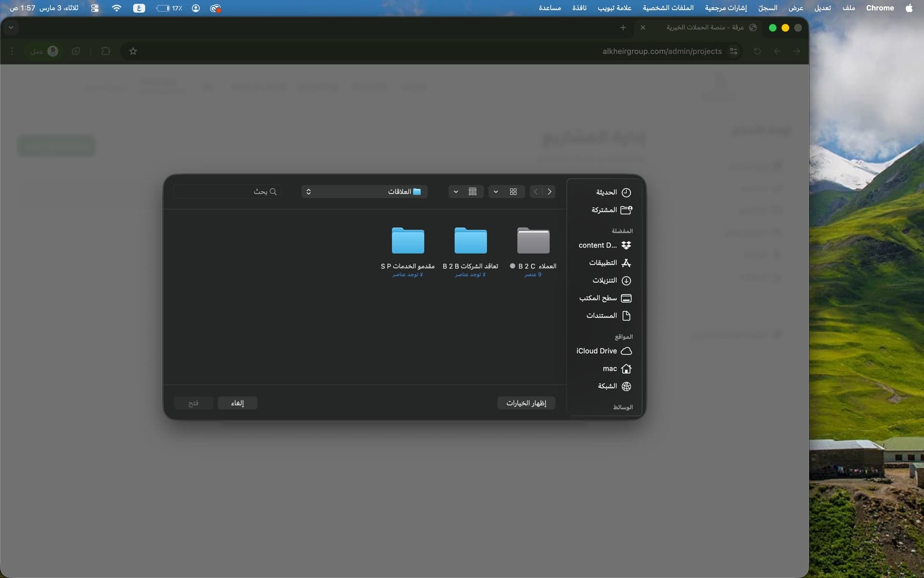Switch to grouped items view

click(x=472, y=192)
